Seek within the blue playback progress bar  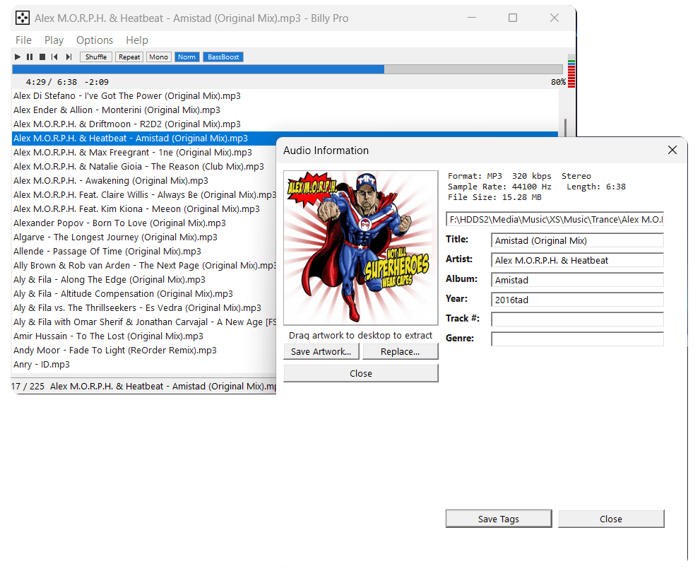pyautogui.click(x=198, y=69)
